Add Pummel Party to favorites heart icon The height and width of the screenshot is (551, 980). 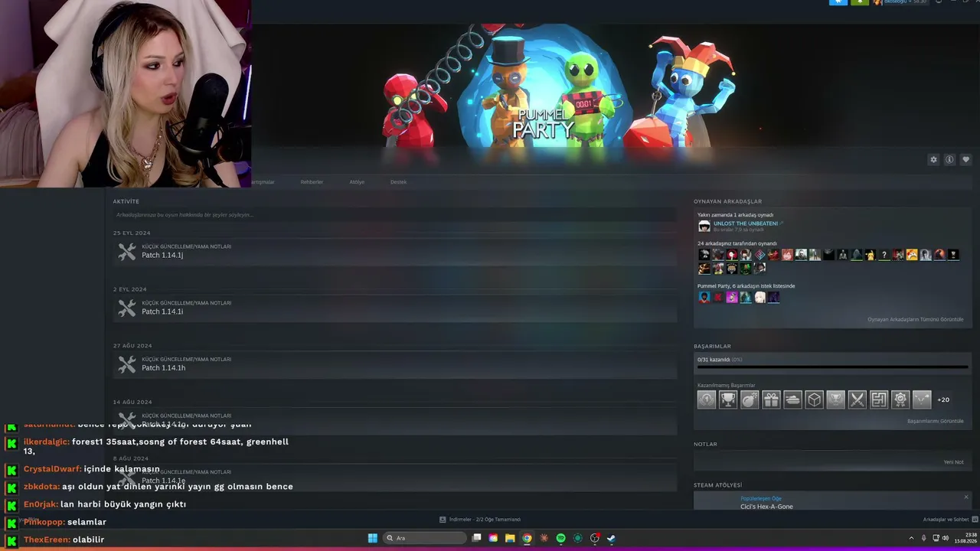coord(965,160)
